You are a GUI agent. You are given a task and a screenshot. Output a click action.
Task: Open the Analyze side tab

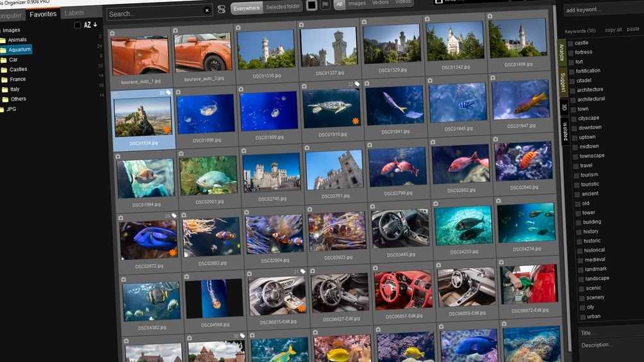tap(561, 52)
